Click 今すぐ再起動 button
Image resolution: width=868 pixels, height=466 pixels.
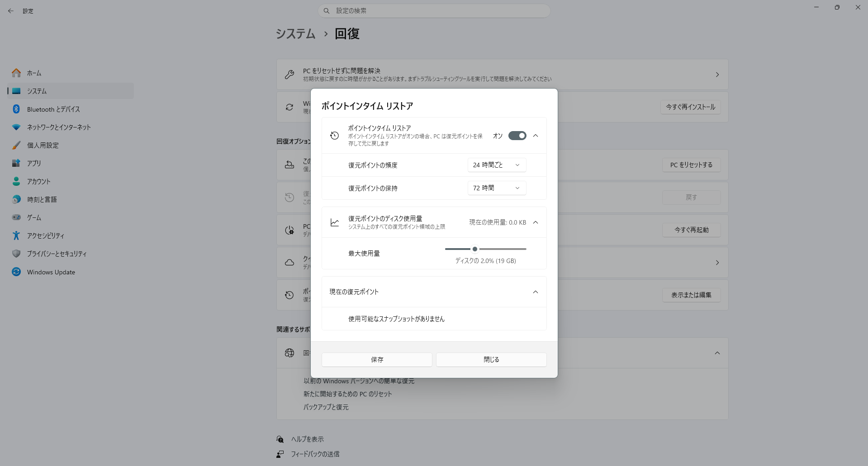click(x=692, y=230)
